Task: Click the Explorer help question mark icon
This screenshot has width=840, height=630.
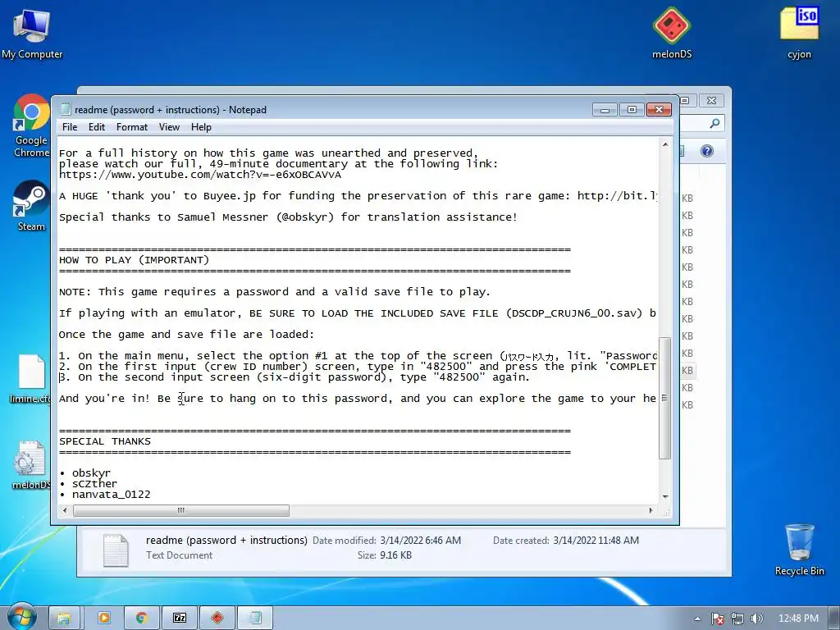Action: coord(707,151)
